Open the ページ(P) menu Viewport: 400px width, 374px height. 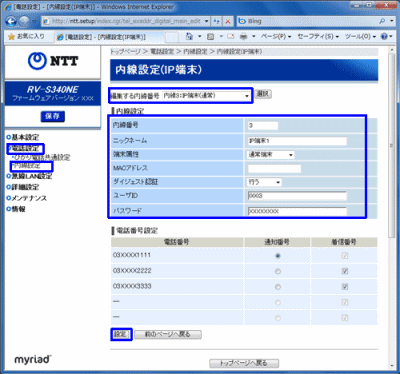(x=276, y=37)
